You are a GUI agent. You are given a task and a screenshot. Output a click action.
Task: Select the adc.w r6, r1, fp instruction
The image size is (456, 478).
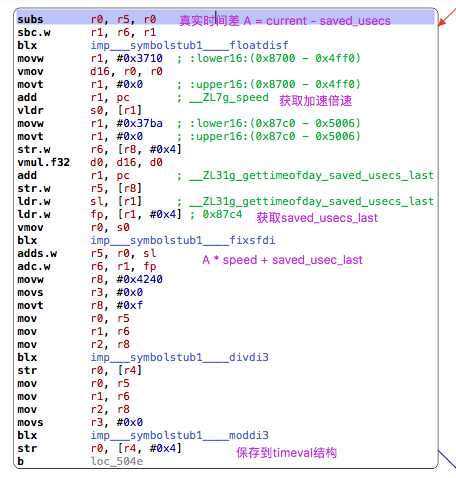[87, 266]
